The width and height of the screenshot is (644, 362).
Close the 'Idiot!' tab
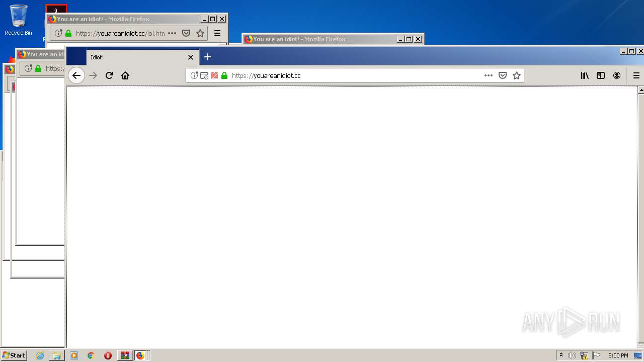[191, 57]
